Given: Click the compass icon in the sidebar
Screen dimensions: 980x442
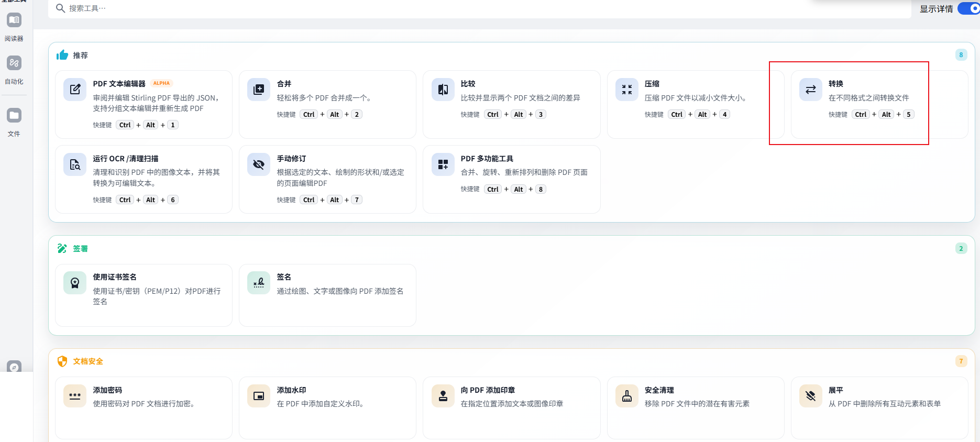Looking at the screenshot, I should [14, 367].
